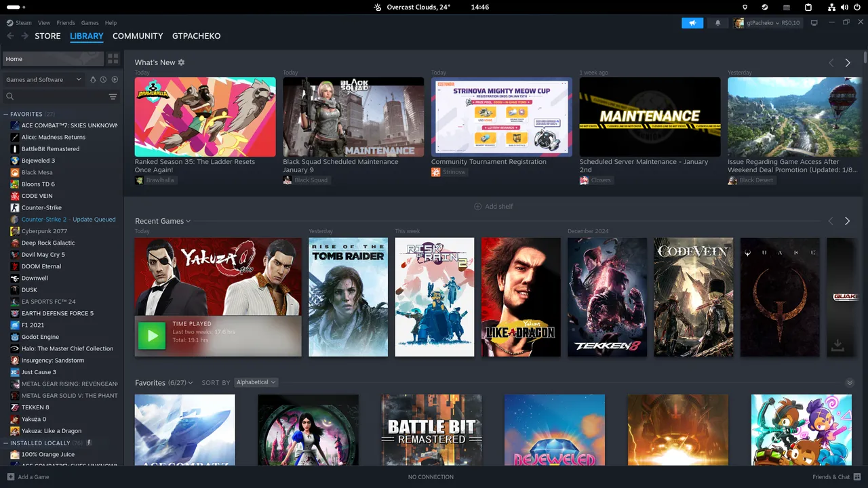This screenshot has width=868, height=488.
Task: Toggle the ready-to-play filter icon
Action: point(115,79)
